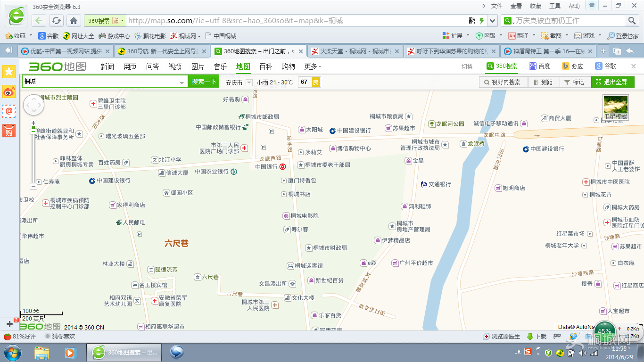Click the 浏览器医生 status bar icon

(x=502, y=337)
